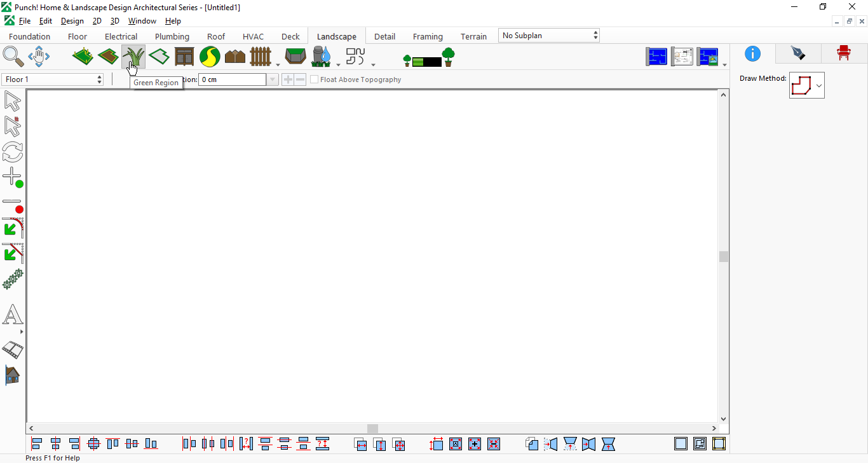Open the blue floor plan view icon
This screenshot has height=463, width=868.
657,57
